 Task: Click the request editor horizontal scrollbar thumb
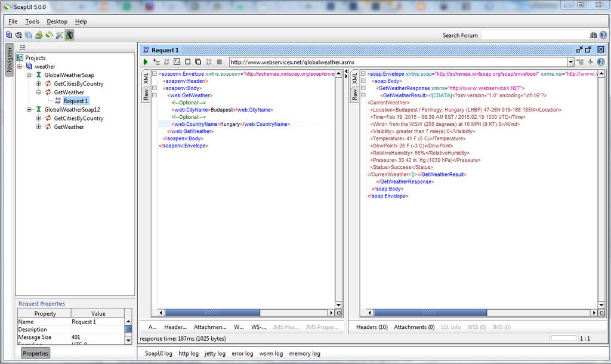[x=212, y=313]
